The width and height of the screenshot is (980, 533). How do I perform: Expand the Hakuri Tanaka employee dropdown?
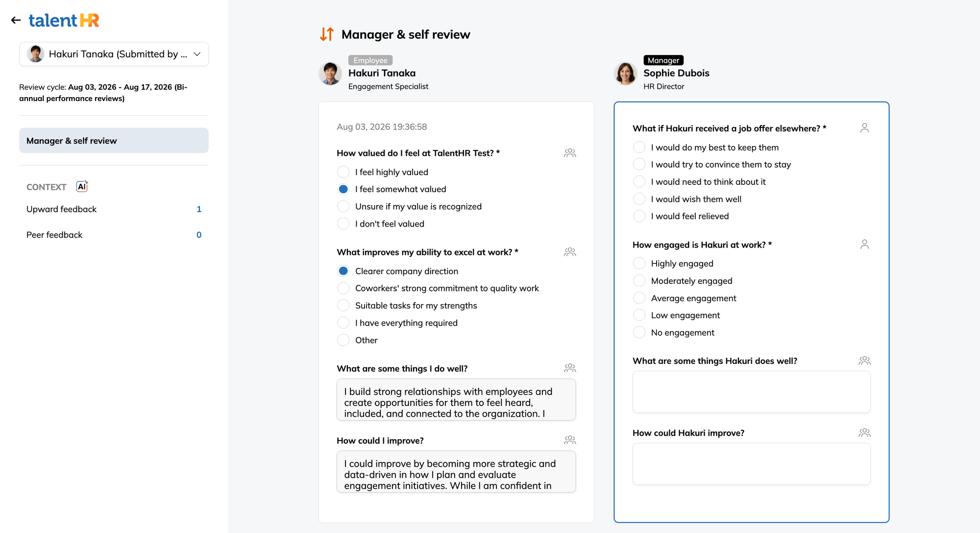(114, 54)
